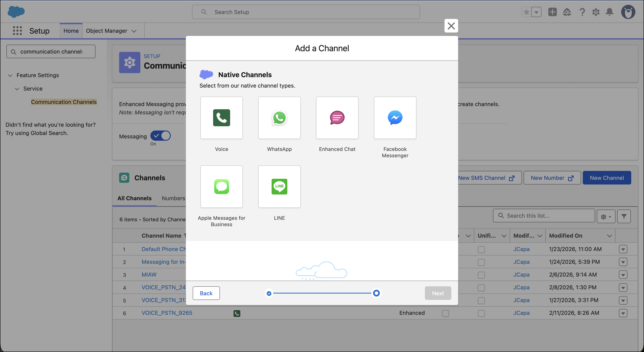Click the New Channel button
The width and height of the screenshot is (644, 352).
[607, 178]
